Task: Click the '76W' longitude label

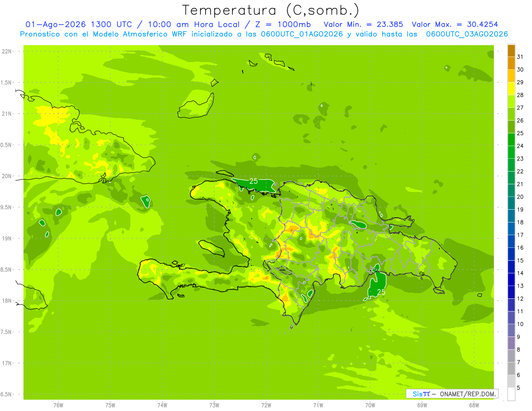Action: (x=58, y=405)
